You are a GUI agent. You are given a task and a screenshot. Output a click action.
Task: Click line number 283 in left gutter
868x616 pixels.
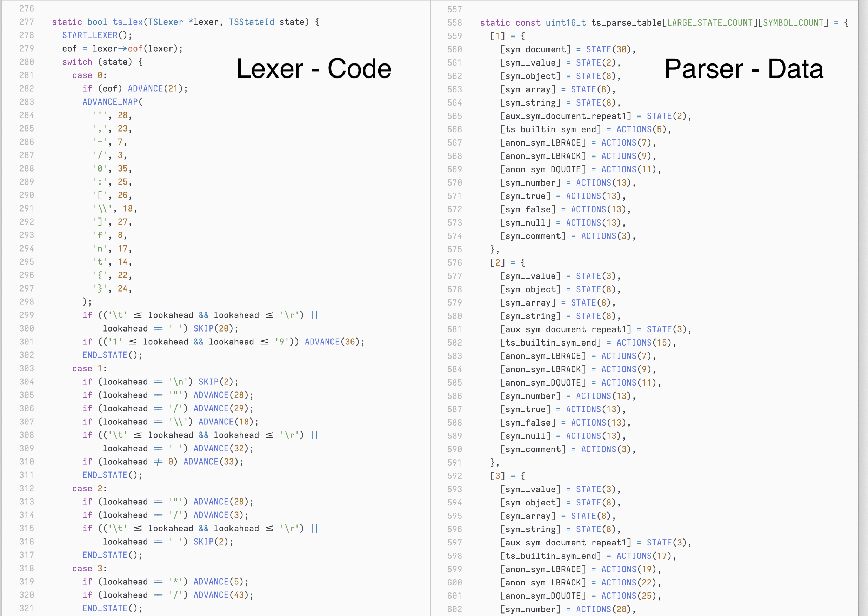coord(27,102)
